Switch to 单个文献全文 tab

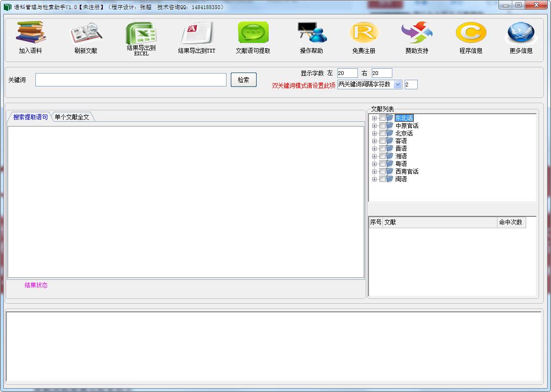point(72,117)
